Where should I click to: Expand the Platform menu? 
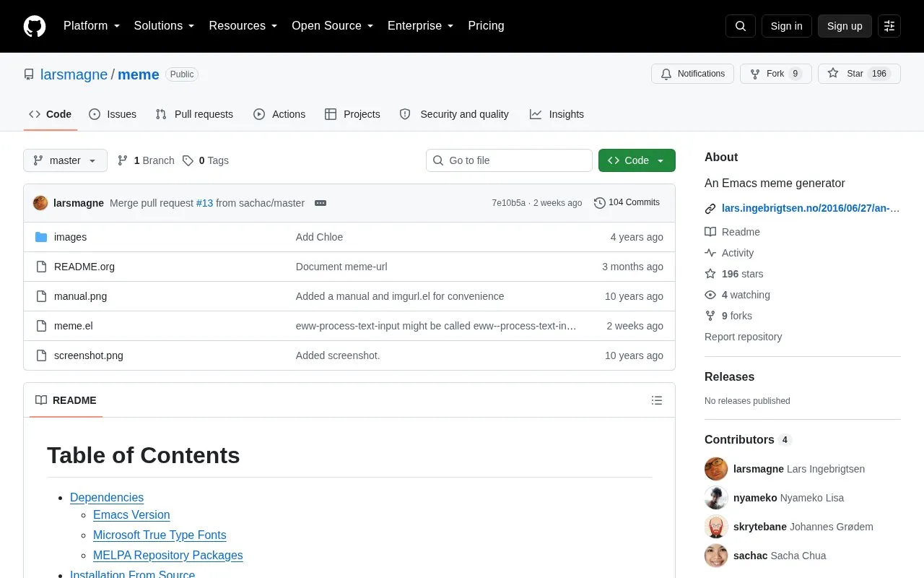92,26
